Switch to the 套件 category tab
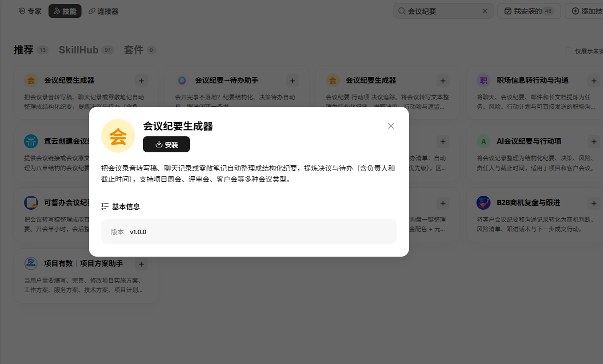Image resolution: width=603 pixels, height=364 pixels. point(133,50)
